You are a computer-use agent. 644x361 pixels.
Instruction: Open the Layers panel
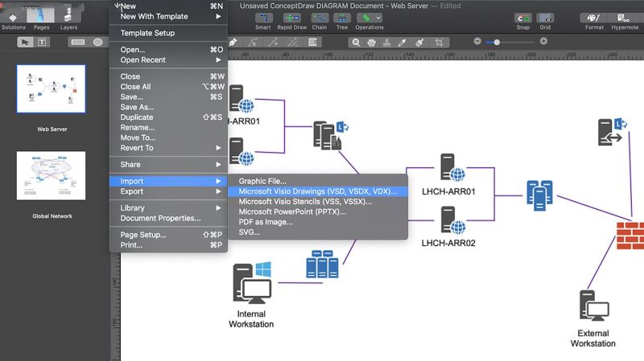point(68,19)
